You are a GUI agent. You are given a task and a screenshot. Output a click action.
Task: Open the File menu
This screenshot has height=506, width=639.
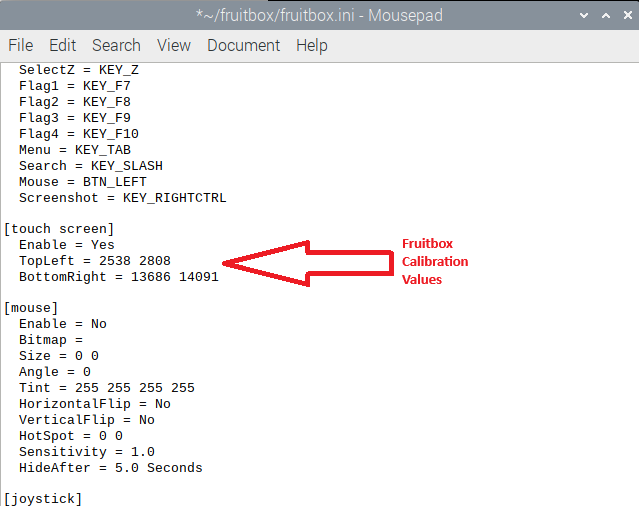(20, 45)
